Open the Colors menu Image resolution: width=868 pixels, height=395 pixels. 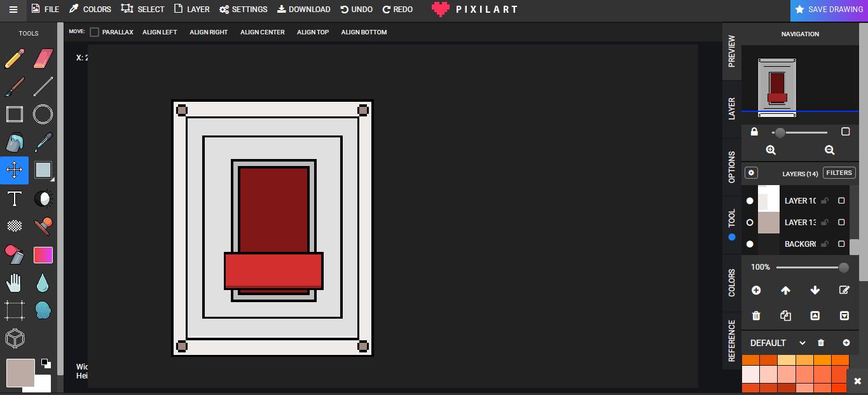[x=90, y=10]
